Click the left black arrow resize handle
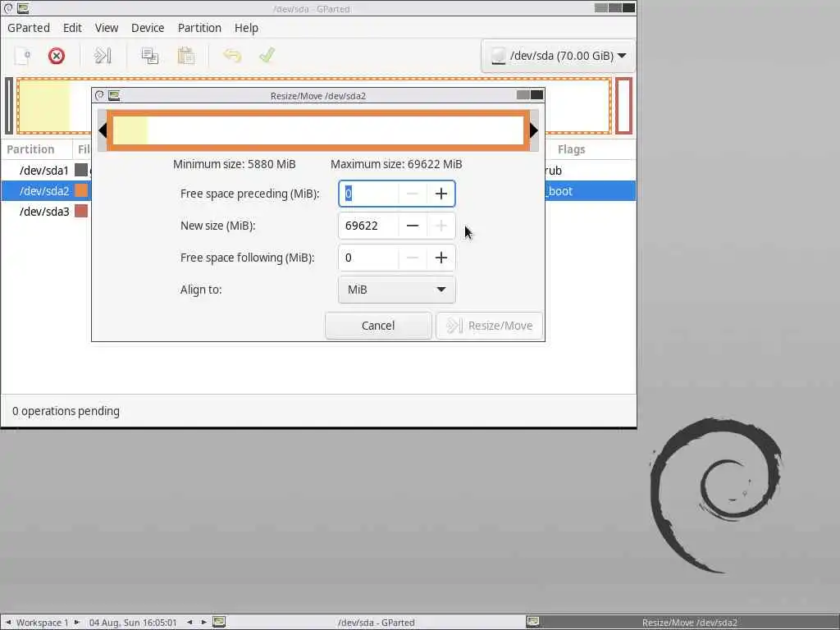The height and width of the screenshot is (630, 840). click(103, 130)
